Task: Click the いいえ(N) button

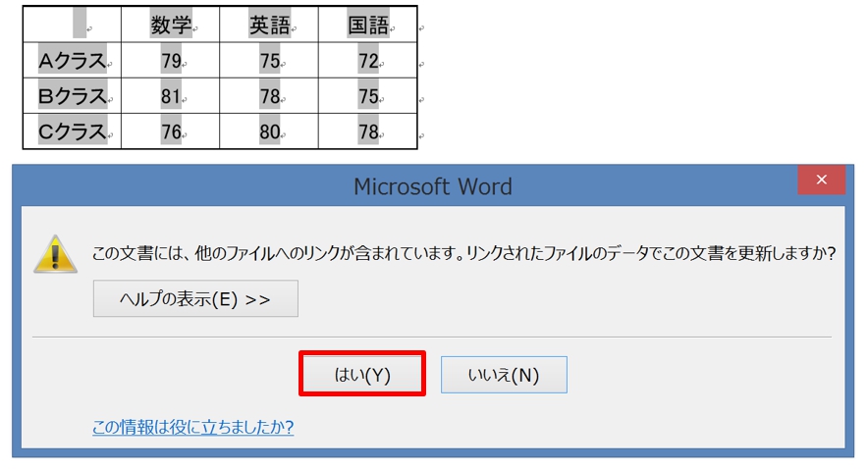Action: coord(504,375)
